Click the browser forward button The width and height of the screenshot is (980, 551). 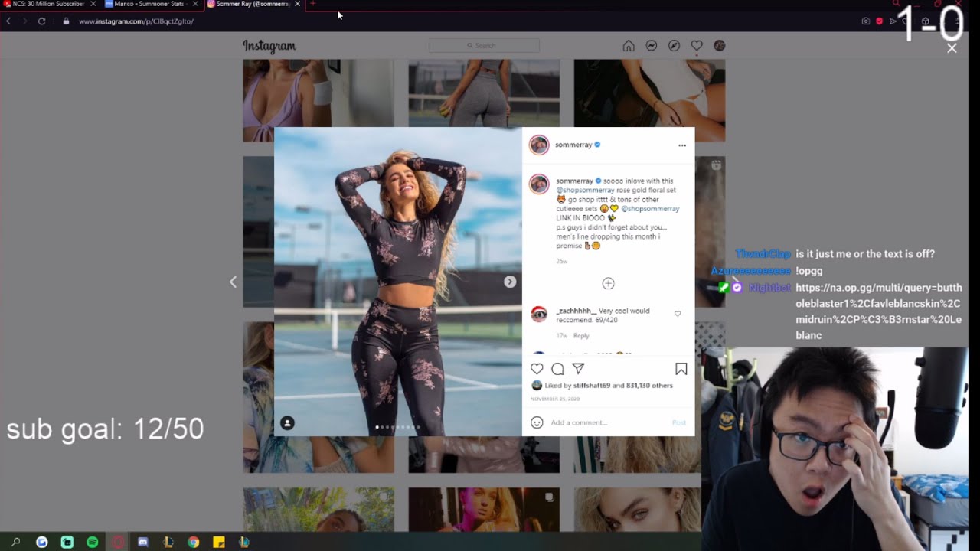click(x=24, y=21)
